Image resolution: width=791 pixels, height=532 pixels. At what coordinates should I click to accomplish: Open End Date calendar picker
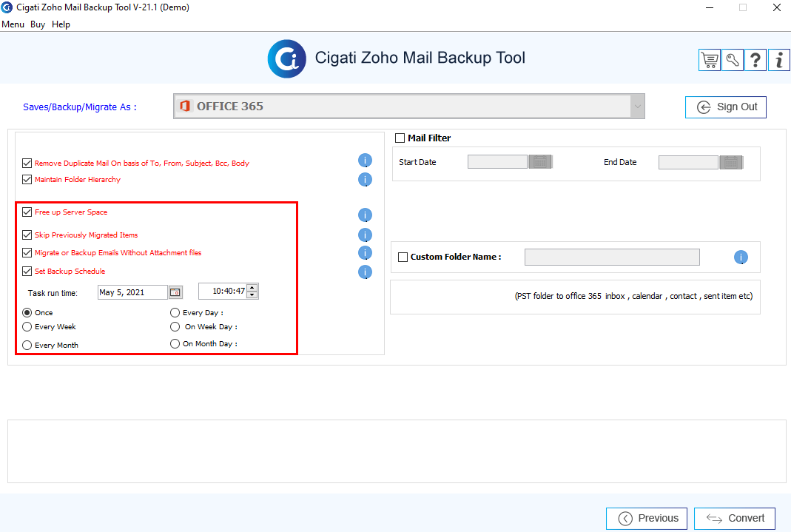coord(731,162)
